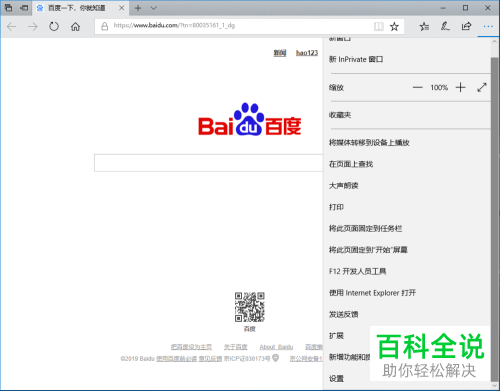
Task: Open the Favorites hub icon
Action: click(424, 26)
